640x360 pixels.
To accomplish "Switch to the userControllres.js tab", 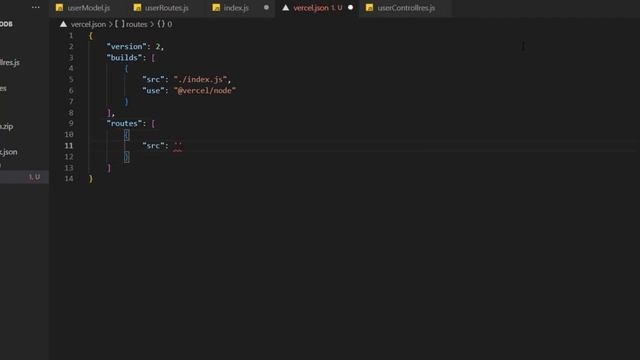I will click(406, 8).
